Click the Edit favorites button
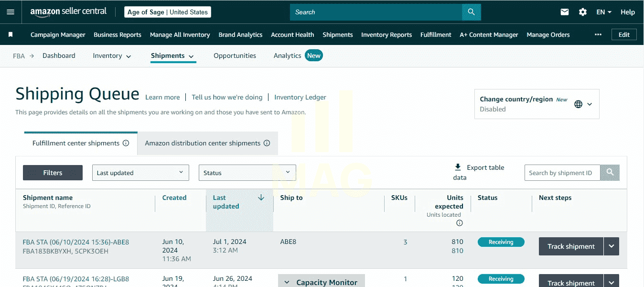This screenshot has height=287, width=644. (x=624, y=34)
